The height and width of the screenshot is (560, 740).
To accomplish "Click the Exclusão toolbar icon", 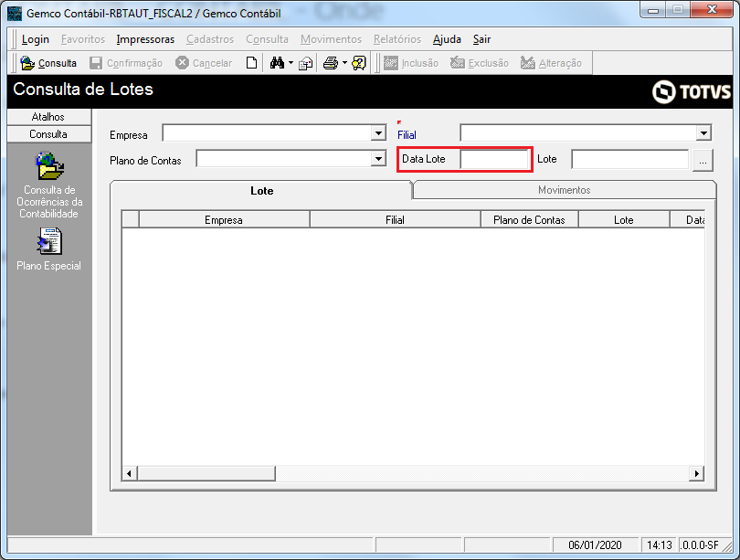I will click(458, 63).
